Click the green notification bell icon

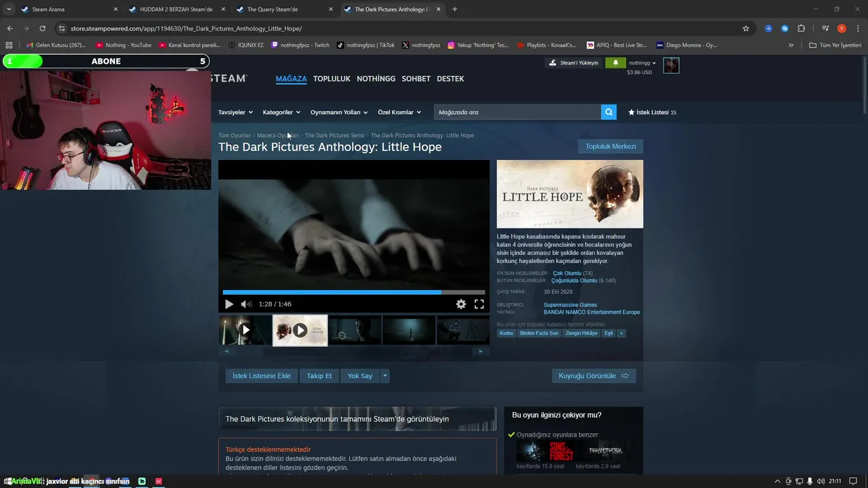coord(615,63)
